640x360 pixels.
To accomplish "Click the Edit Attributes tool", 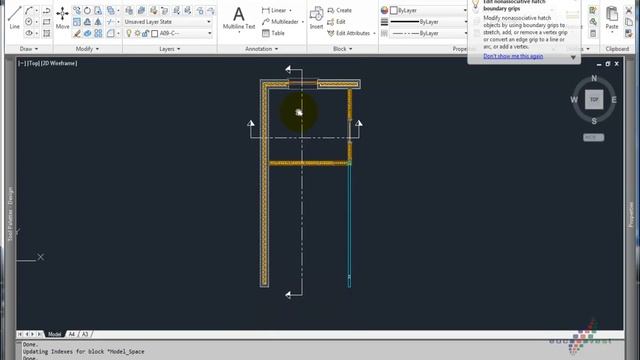I will click(x=349, y=33).
